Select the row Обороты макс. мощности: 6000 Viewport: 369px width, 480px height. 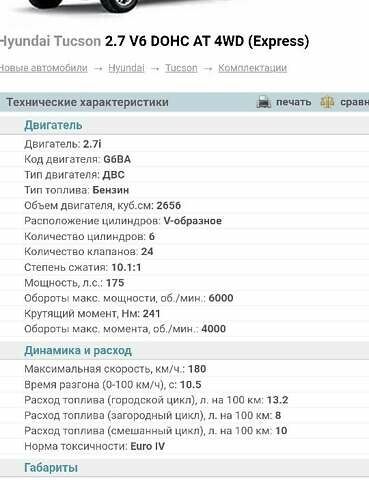184,298
